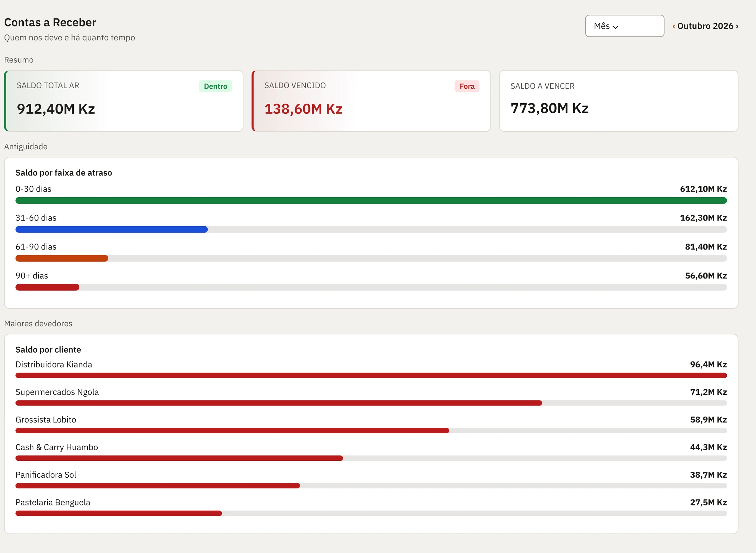
Task: Select the 56,60M Kz value
Action: coord(706,275)
